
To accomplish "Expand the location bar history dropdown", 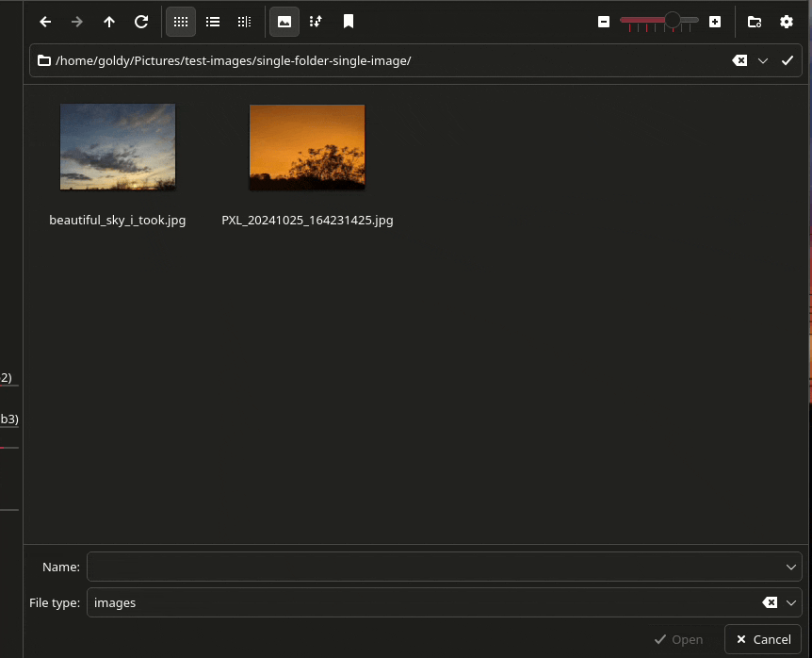I will click(762, 60).
